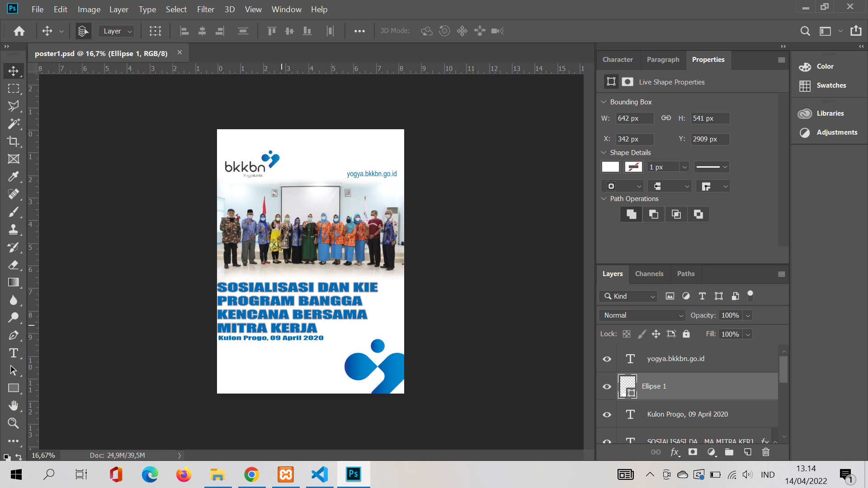
Task: Select the Horizontal Type tool
Action: click(14, 353)
